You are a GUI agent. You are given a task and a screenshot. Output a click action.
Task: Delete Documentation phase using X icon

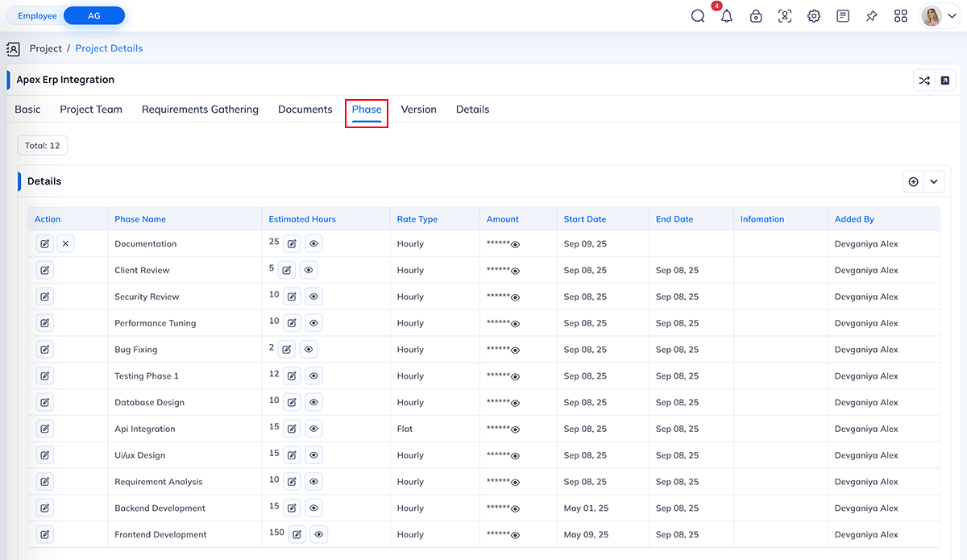coord(66,243)
